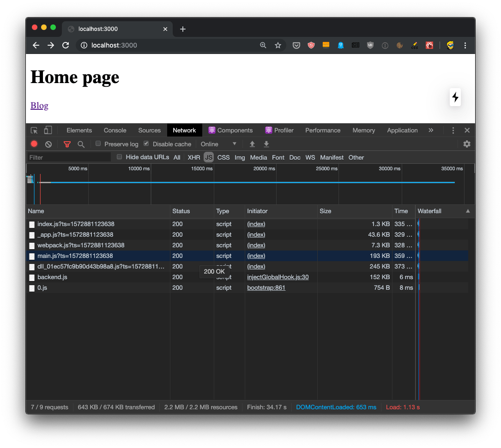Click the inspect element picker icon

tap(34, 131)
